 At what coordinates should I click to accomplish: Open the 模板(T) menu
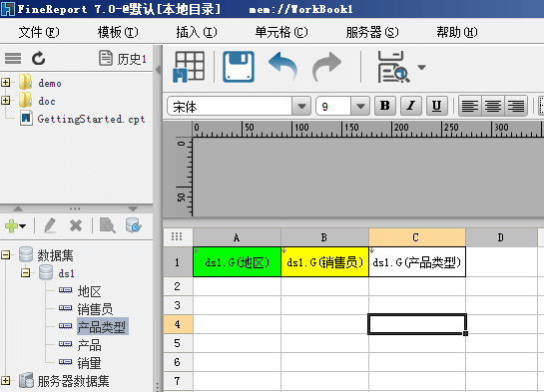pos(118,32)
